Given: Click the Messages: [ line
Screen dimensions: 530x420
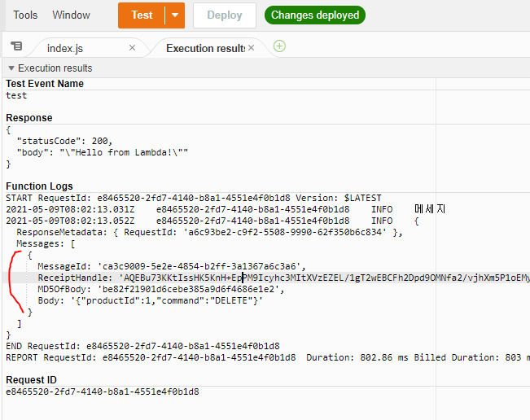Looking at the screenshot, I should pyautogui.click(x=46, y=244).
